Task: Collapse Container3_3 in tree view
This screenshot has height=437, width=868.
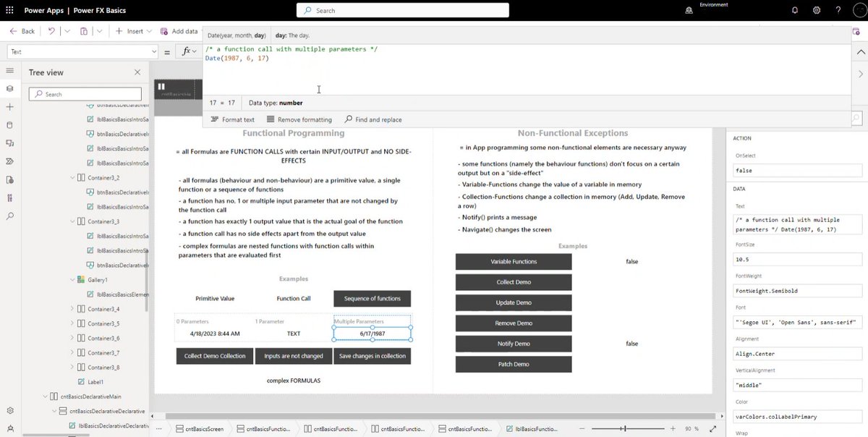Action: point(72,221)
